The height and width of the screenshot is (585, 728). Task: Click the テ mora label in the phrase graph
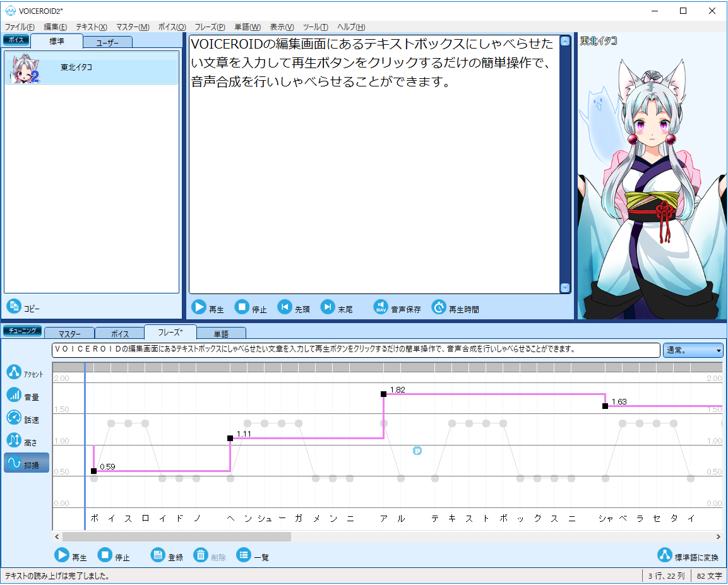(x=435, y=518)
